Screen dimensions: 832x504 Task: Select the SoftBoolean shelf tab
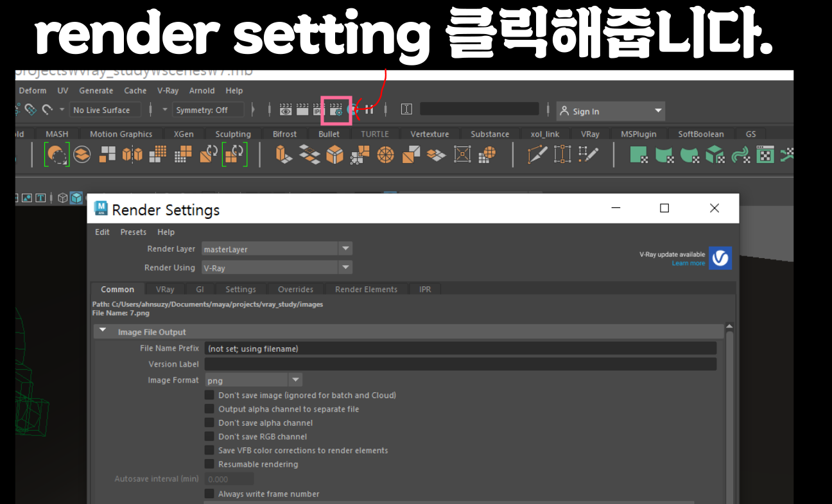(701, 134)
